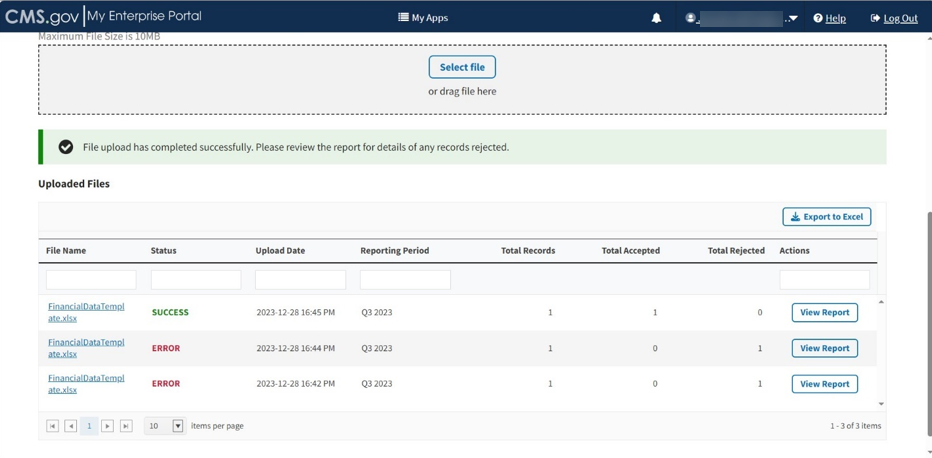932x458 pixels.
Task: Click the Status filter input field
Action: (x=195, y=280)
